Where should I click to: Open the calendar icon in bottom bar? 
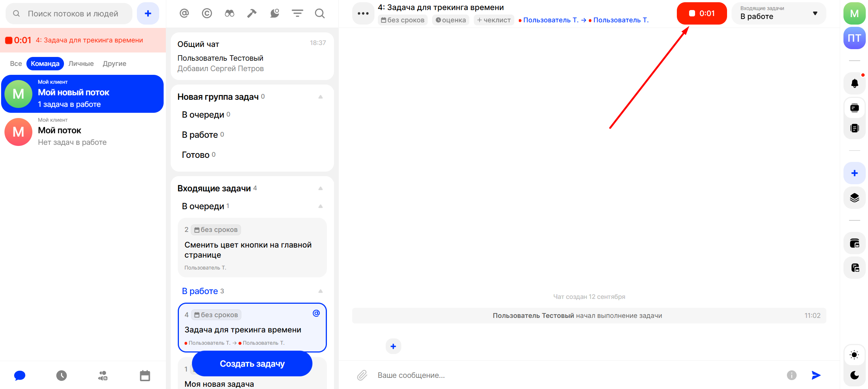click(145, 376)
